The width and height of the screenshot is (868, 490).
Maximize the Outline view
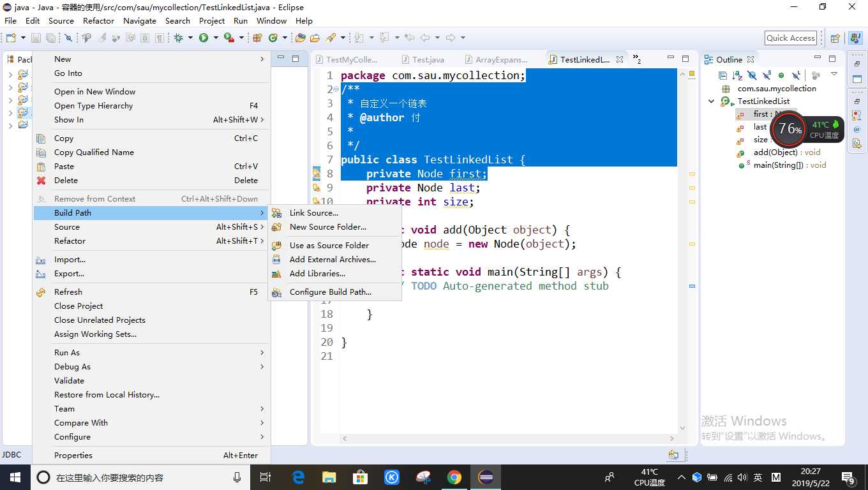pos(832,59)
